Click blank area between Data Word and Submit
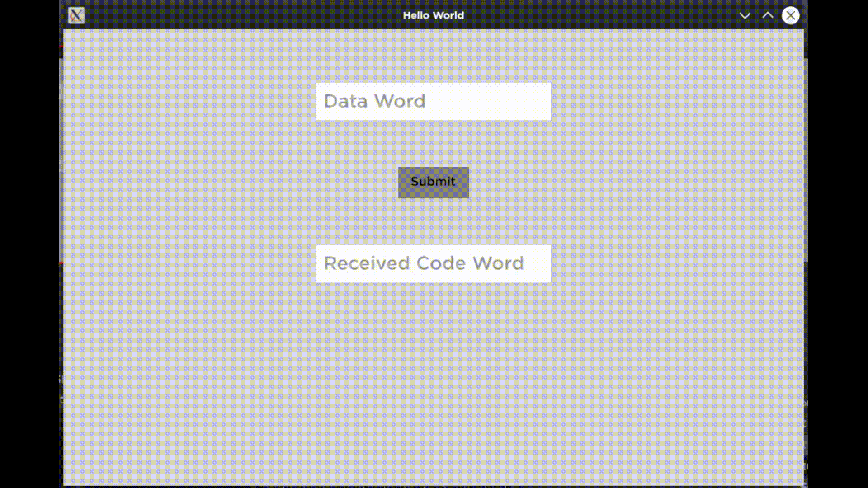The image size is (868, 488). click(433, 144)
